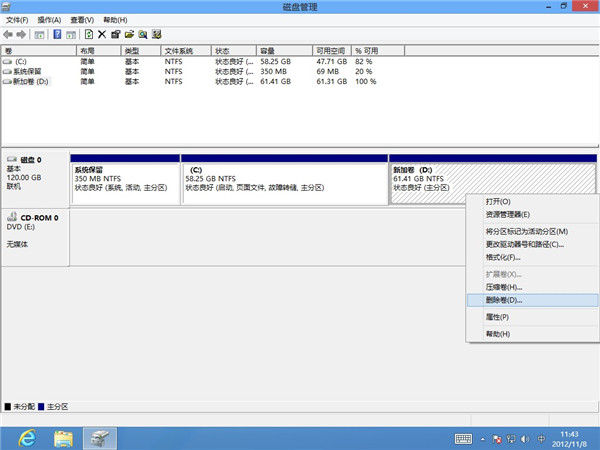Screen dimensions: 600x450
Task: Select 删除卷(D)... in context menu
Action: coord(504,300)
